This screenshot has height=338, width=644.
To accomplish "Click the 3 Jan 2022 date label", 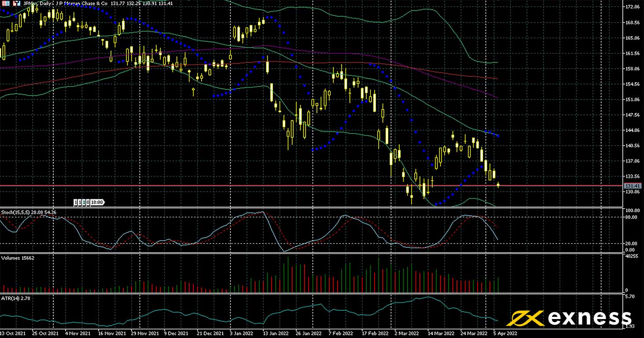I will [x=242, y=334].
